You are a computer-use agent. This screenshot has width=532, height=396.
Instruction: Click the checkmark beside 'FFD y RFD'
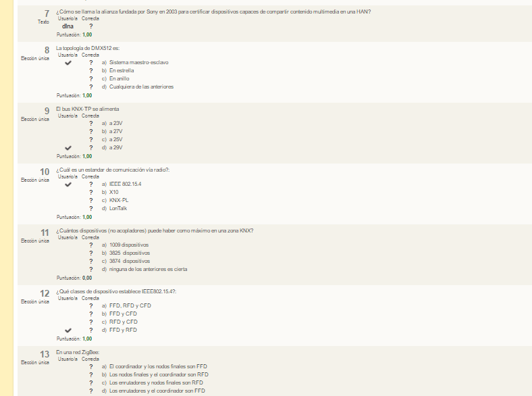[68, 330]
